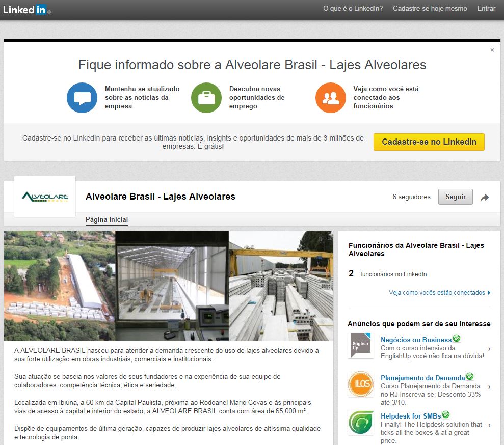The image size is (504, 445).
Task: Click the aerial factory photo
Action: 60,286
